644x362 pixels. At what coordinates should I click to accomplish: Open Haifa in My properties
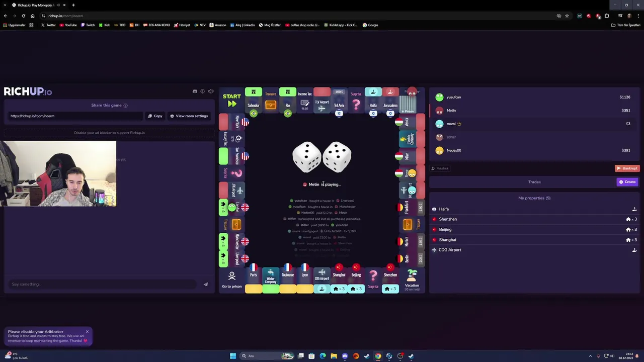pyautogui.click(x=534, y=209)
